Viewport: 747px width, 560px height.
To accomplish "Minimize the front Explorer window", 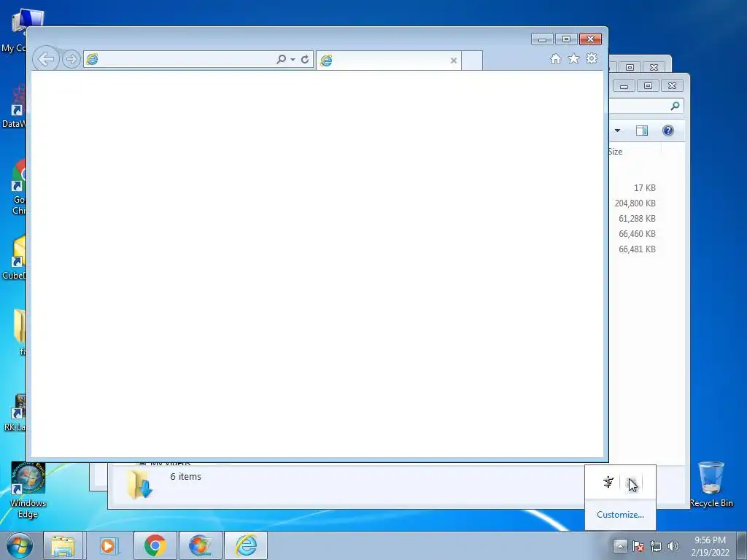I will pos(624,86).
